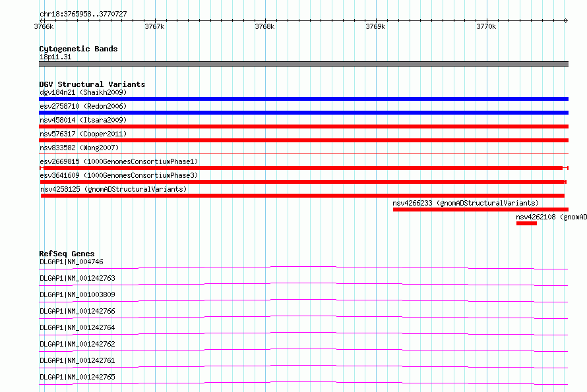This screenshot has height=392, width=587.
Task: Click the red nsv576317 variant bar
Action: [x=303, y=140]
